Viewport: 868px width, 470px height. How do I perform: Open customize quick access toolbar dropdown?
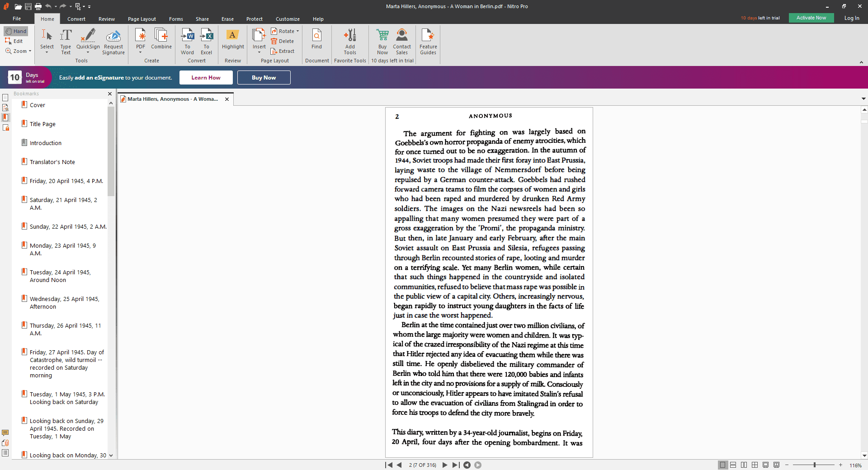tap(89, 7)
